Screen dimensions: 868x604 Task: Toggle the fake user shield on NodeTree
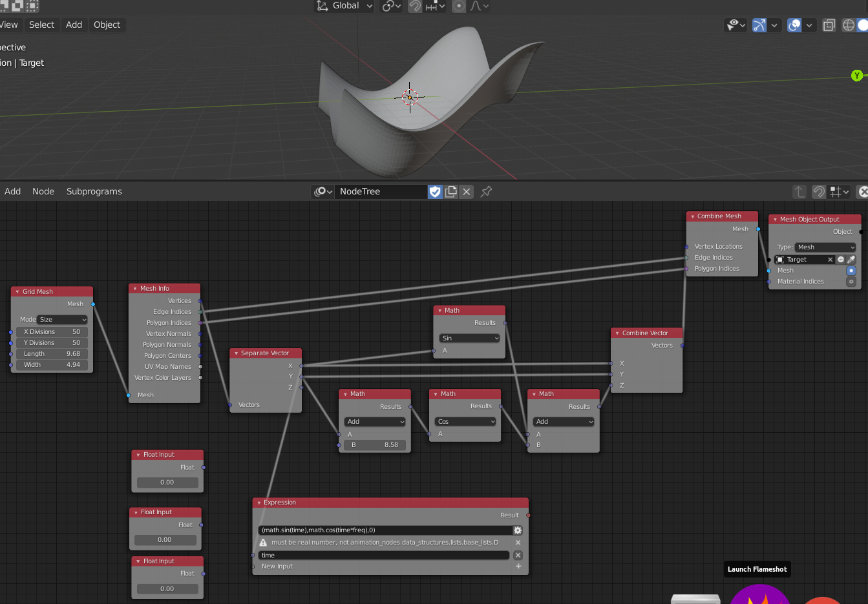(434, 191)
